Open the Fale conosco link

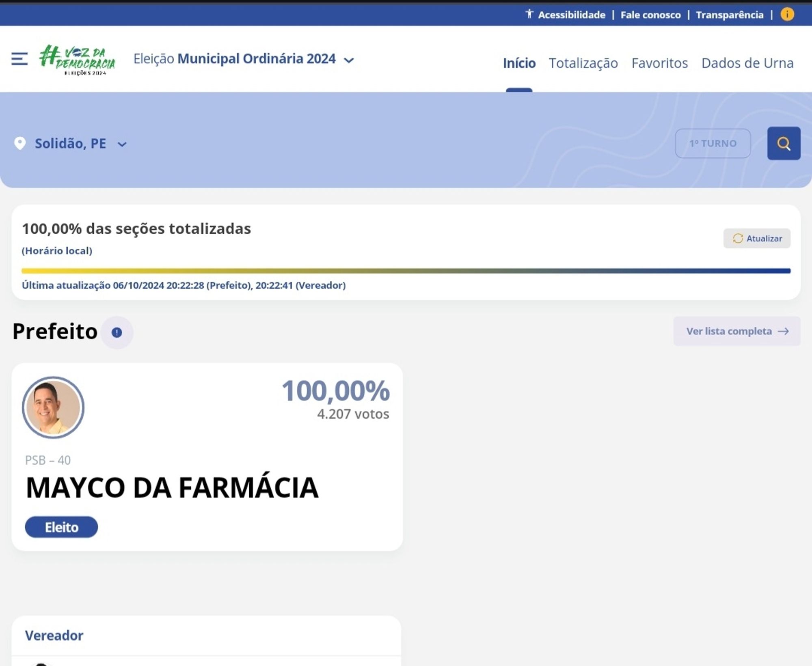(650, 15)
